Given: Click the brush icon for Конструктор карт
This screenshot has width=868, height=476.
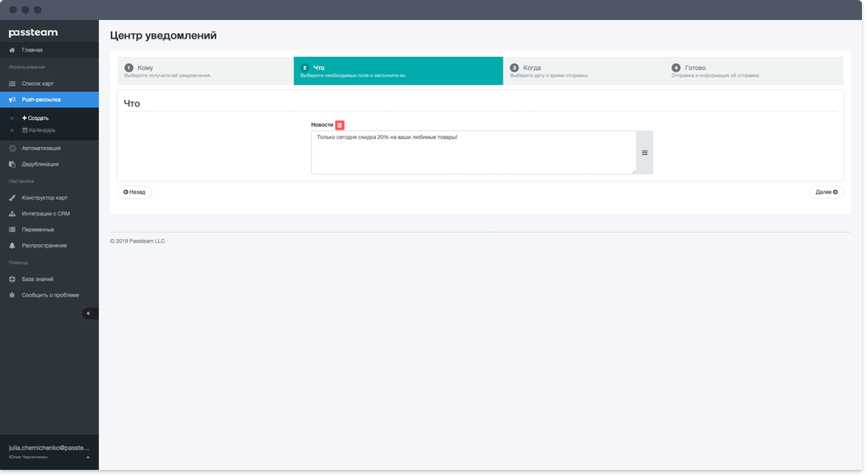Looking at the screenshot, I should 12,198.
